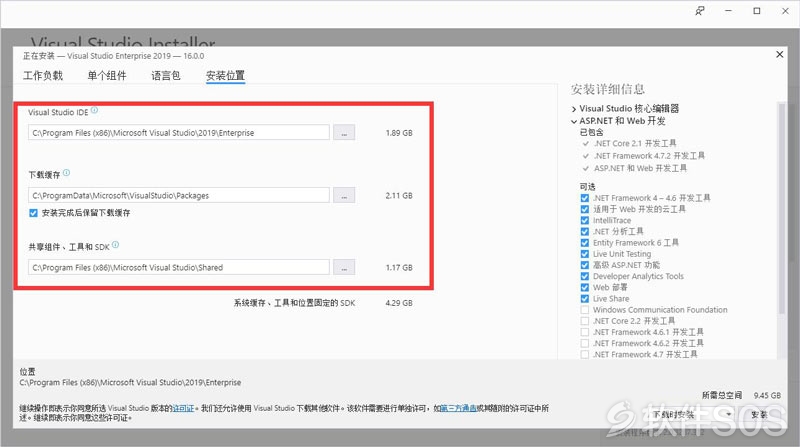Minimize the Visual Studio Installer window
800x447 pixels.
pyautogui.click(x=729, y=11)
